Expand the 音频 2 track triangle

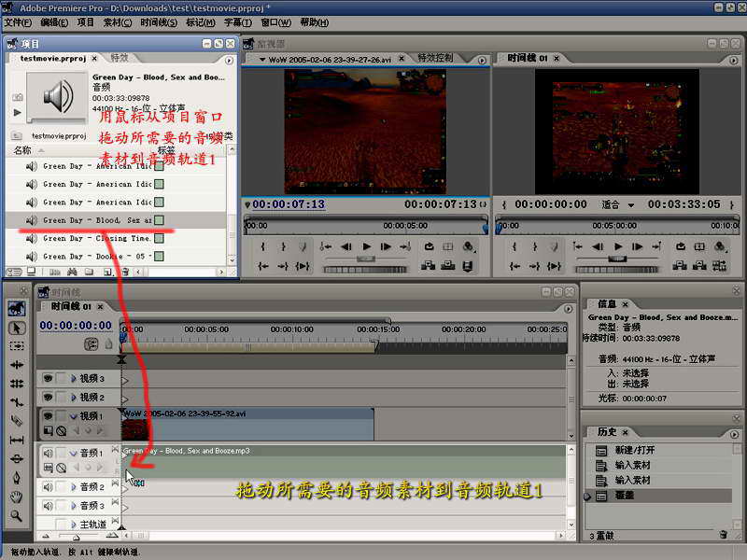click(x=74, y=486)
